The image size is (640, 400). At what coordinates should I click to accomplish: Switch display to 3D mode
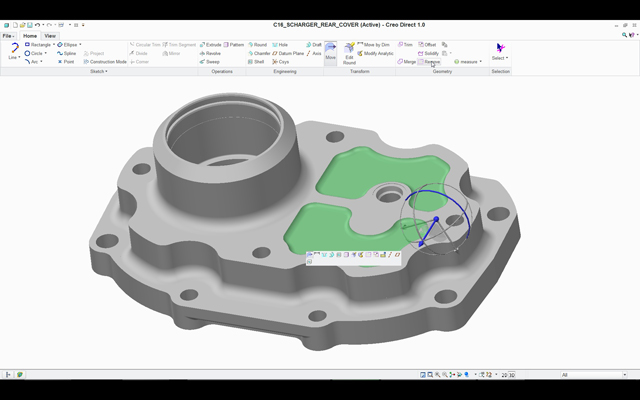click(512, 375)
